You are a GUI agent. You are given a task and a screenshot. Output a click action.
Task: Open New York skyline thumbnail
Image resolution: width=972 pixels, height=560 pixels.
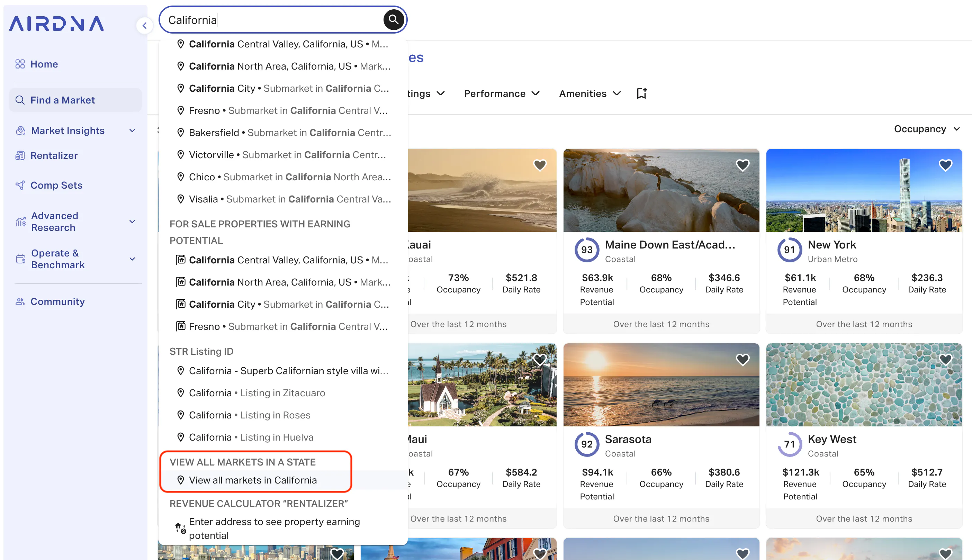click(864, 190)
